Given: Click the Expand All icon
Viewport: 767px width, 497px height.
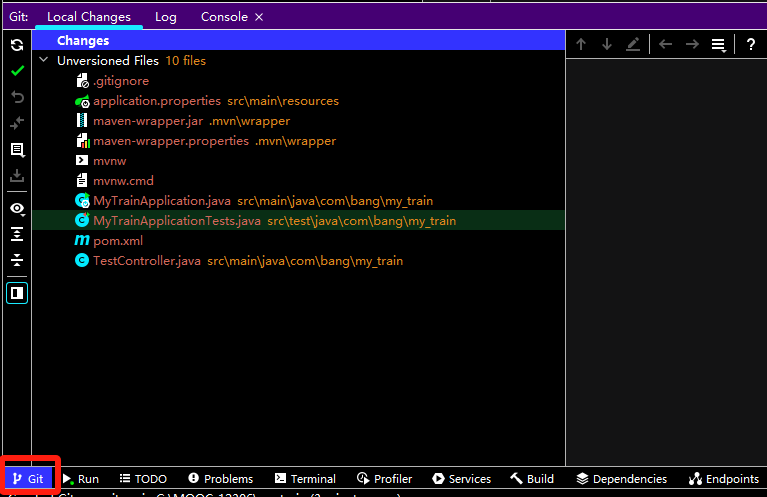Looking at the screenshot, I should [x=17, y=234].
